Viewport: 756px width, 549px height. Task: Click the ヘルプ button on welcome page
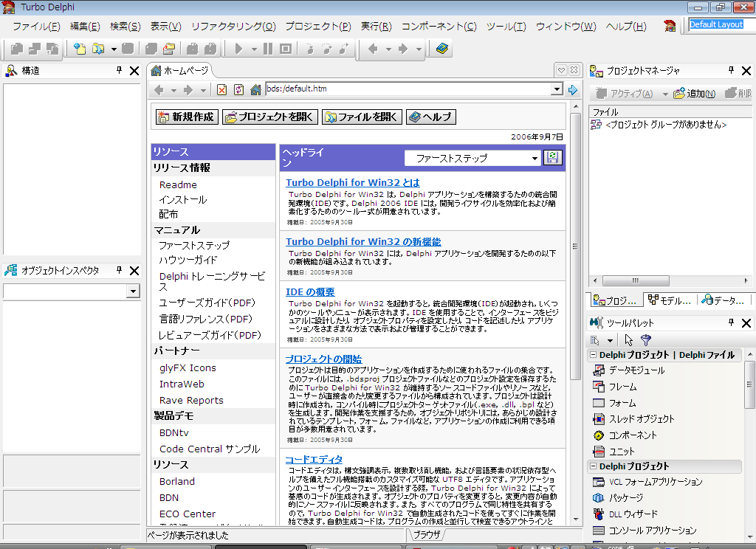coord(431,117)
